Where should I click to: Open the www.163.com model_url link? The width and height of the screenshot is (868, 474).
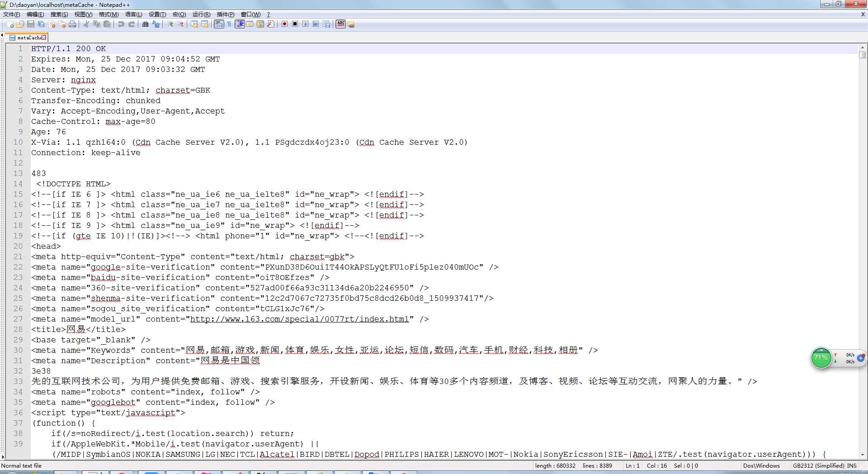[x=299, y=319]
